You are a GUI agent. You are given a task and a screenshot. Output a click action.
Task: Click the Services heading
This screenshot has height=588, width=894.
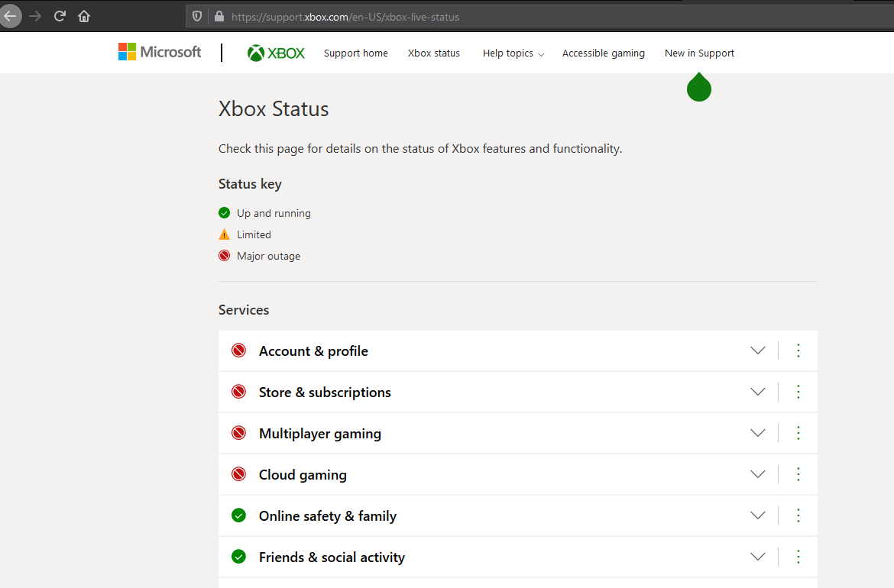point(244,310)
